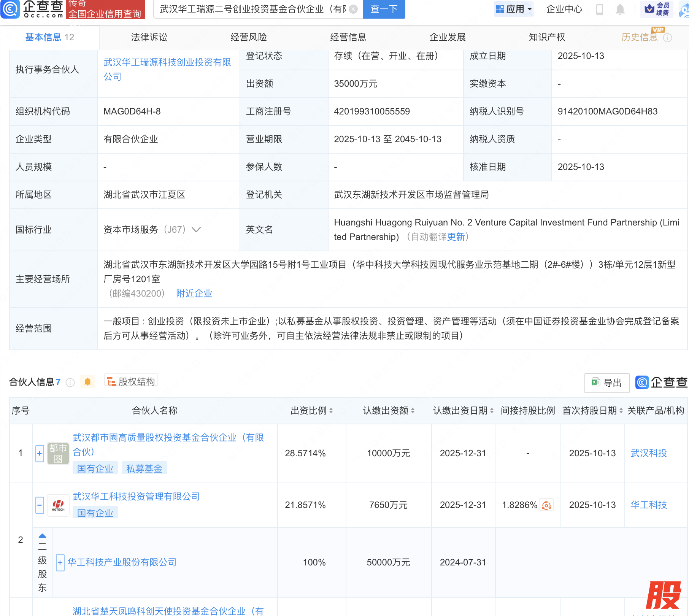Open the notifications bell in header
This screenshot has height=616, width=689.
click(620, 9)
